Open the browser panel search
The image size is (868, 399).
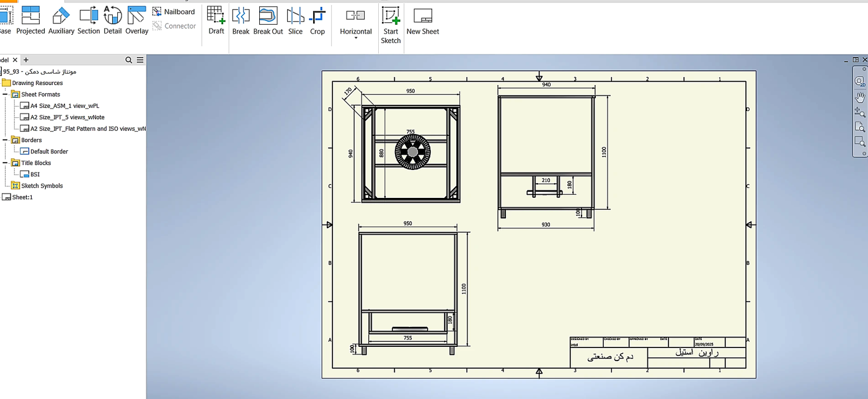pos(129,60)
